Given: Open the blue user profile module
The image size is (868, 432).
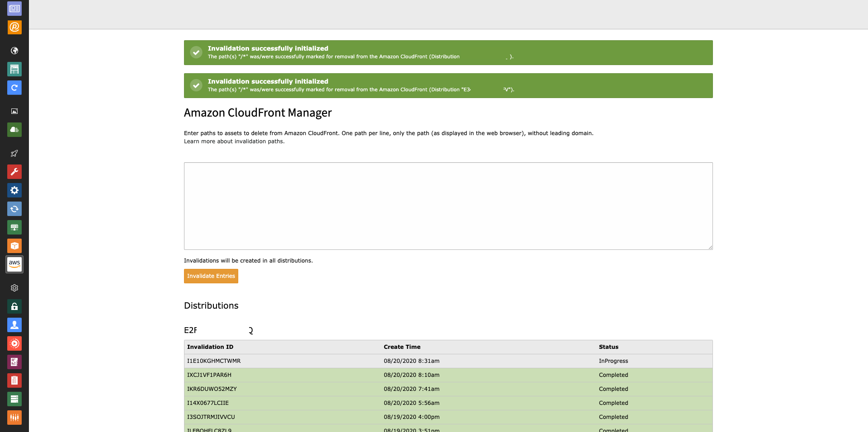Looking at the screenshot, I should pos(14,325).
